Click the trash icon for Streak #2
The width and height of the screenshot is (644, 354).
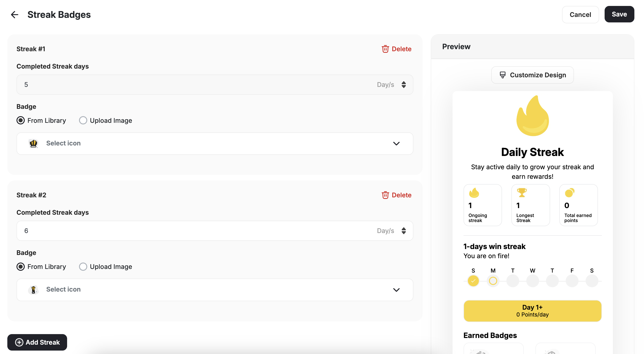click(x=385, y=195)
